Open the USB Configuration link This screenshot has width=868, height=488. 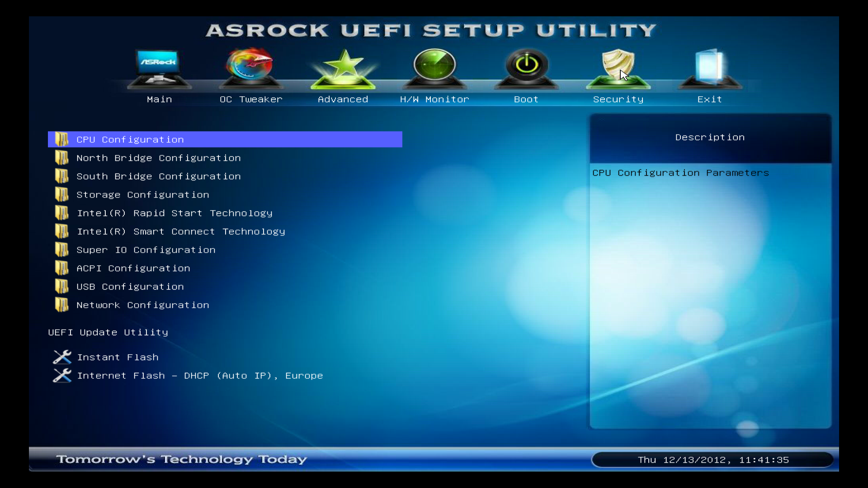coord(130,287)
